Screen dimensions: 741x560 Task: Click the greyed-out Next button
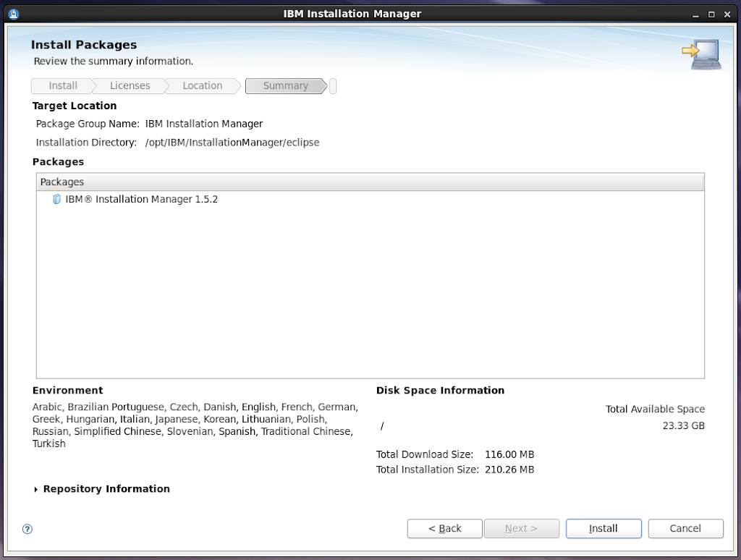521,529
